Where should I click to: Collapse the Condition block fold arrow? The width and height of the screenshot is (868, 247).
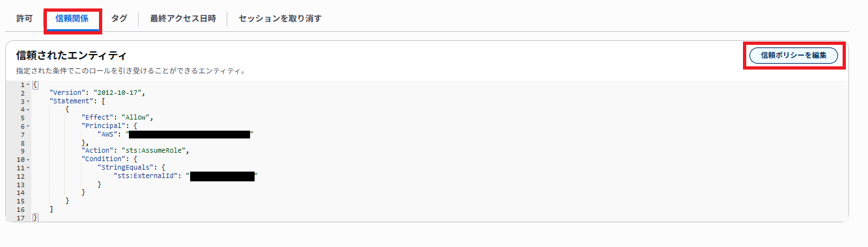pos(28,159)
